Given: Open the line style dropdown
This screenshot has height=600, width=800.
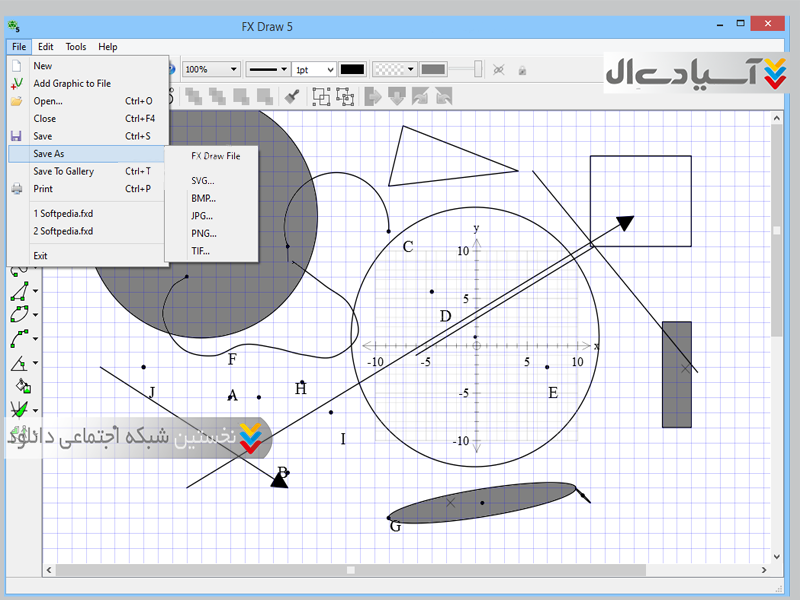Looking at the screenshot, I should click(x=267, y=69).
